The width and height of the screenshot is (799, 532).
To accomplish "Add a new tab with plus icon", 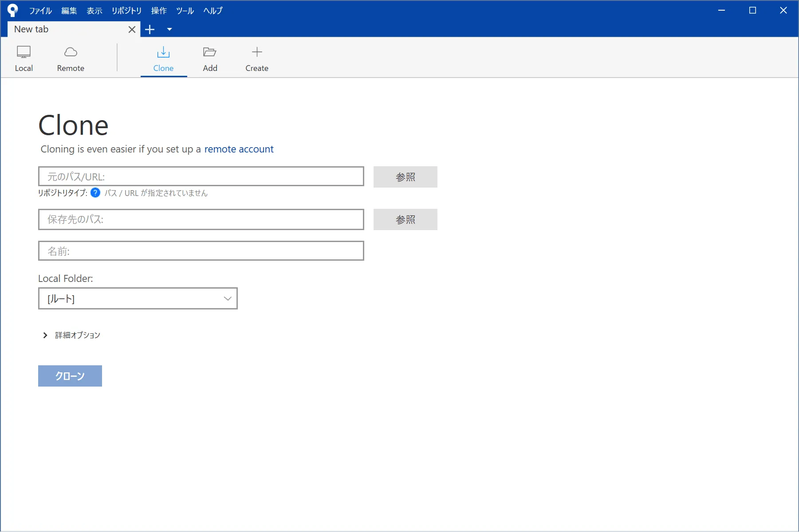I will [x=150, y=29].
